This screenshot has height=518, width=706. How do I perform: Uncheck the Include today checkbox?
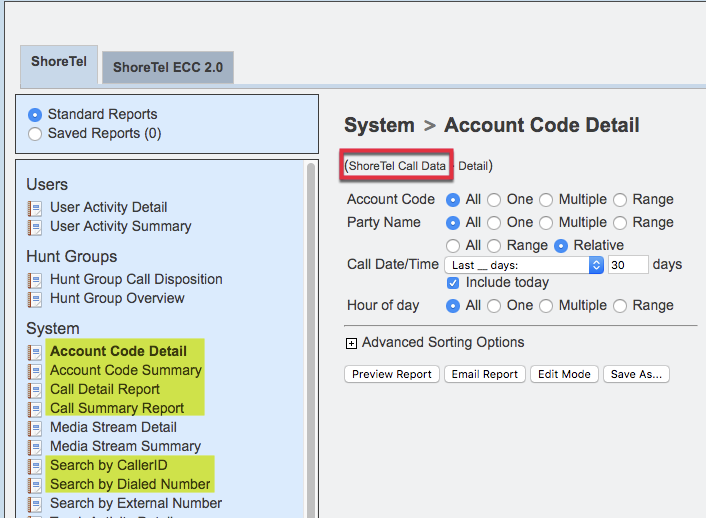(x=453, y=283)
